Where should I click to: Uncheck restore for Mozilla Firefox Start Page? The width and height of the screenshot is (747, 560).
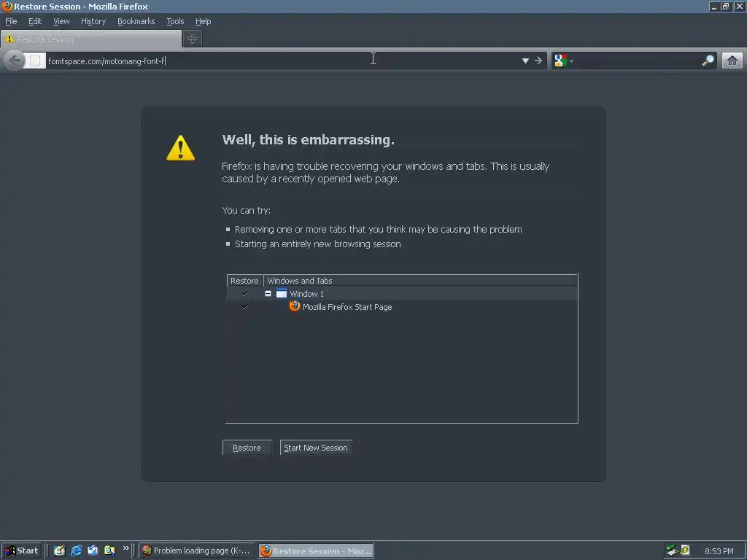point(244,307)
